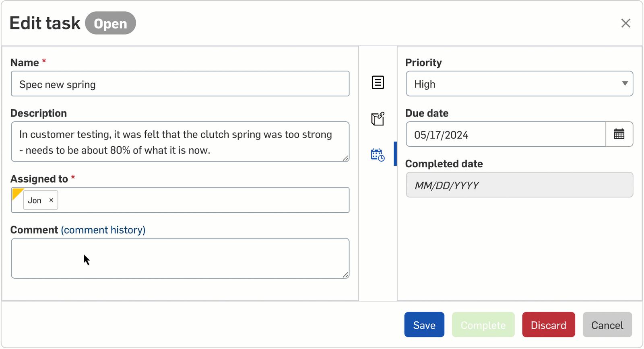The image size is (644, 349).
Task: Remove Jon from Assigned to
Action: [51, 200]
